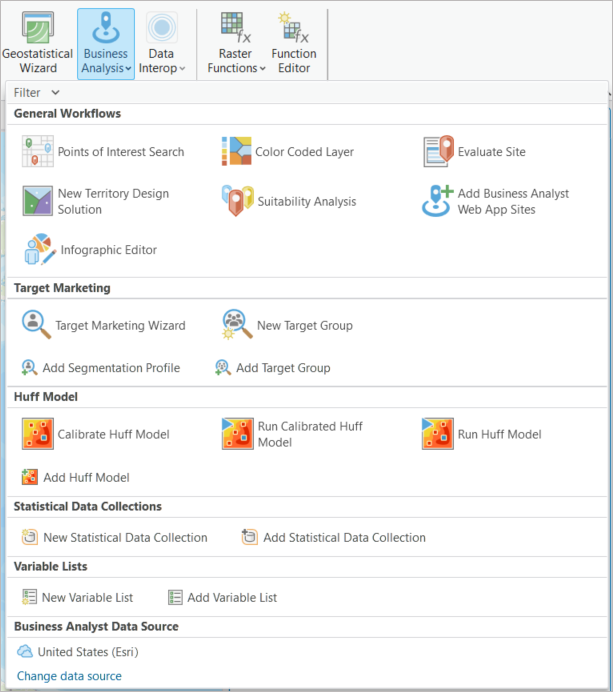
Task: Click the Add Variable List text
Action: click(x=232, y=598)
